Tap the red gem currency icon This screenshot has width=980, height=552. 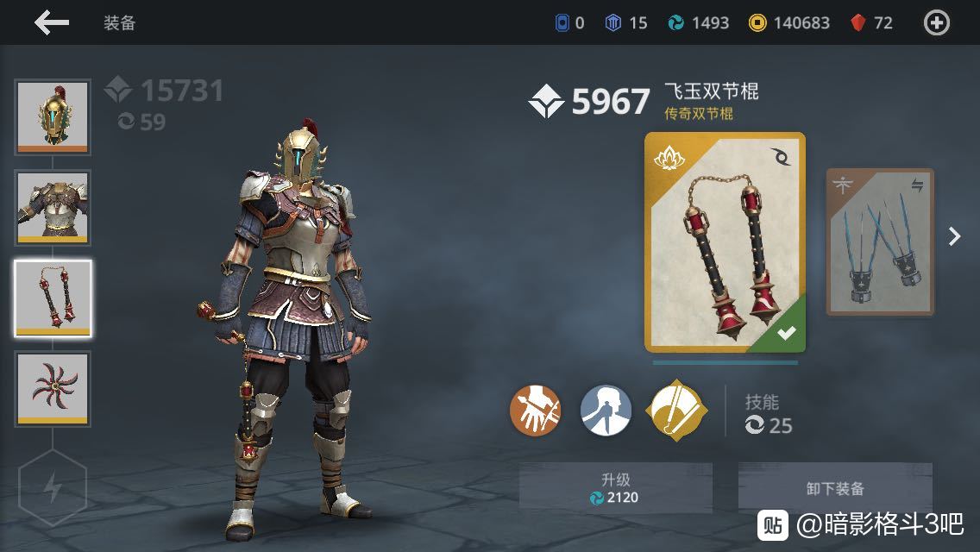tap(858, 23)
